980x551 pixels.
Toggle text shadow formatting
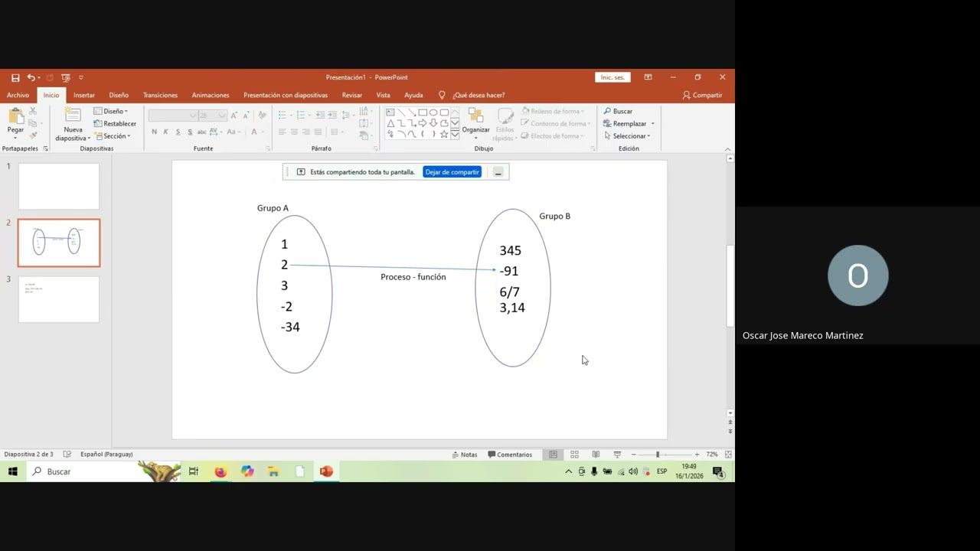(x=190, y=132)
